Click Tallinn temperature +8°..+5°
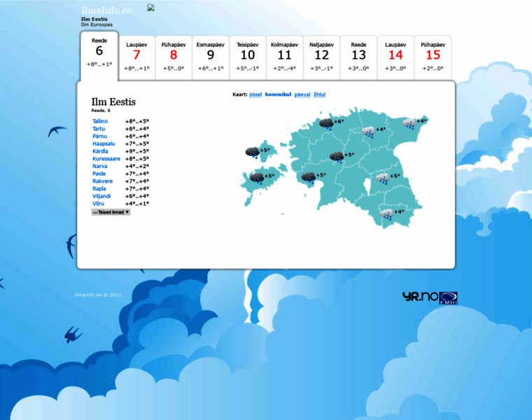This screenshot has height=420, width=532. coord(137,121)
